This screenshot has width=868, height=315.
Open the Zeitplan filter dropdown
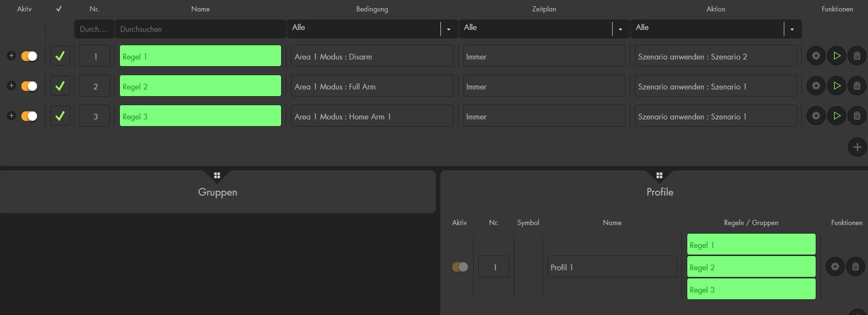[x=620, y=29]
